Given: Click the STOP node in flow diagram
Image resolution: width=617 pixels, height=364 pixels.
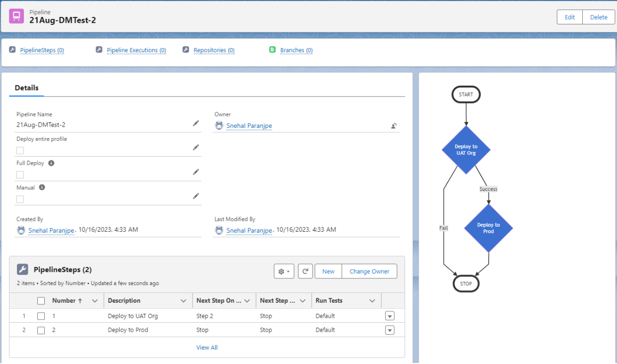Looking at the screenshot, I should (x=466, y=283).
